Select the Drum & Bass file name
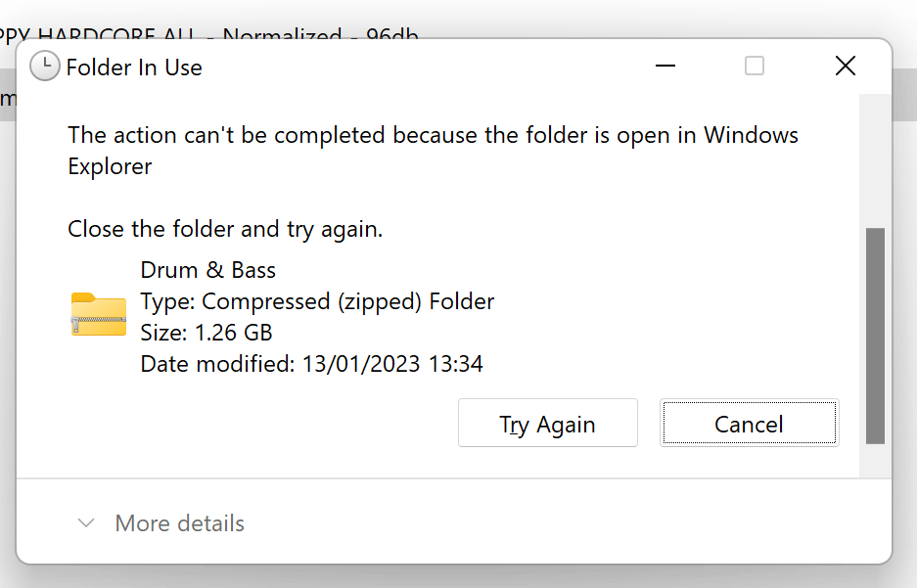The height and width of the screenshot is (588, 917). 207,270
